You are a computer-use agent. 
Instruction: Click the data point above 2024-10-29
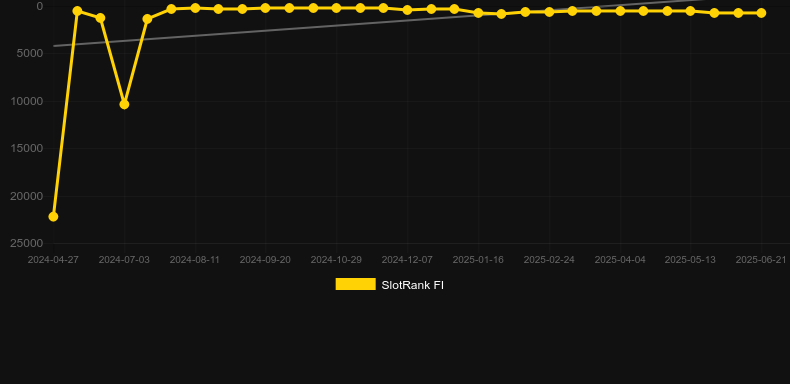[337, 8]
